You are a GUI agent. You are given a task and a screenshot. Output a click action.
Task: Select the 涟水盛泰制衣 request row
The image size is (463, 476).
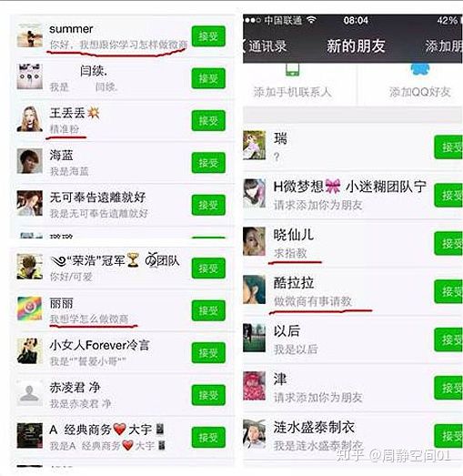[353, 436]
